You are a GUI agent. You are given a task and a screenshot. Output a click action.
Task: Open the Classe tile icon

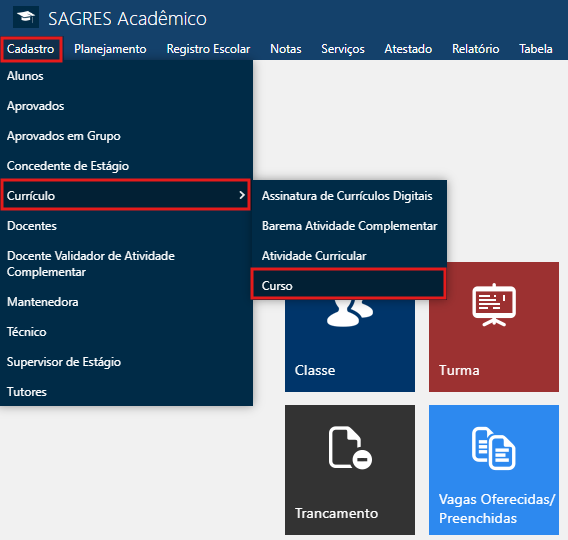350,313
